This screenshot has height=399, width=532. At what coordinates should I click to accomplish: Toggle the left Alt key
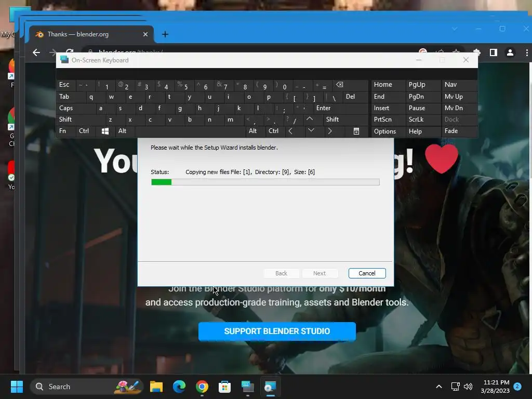(125, 131)
